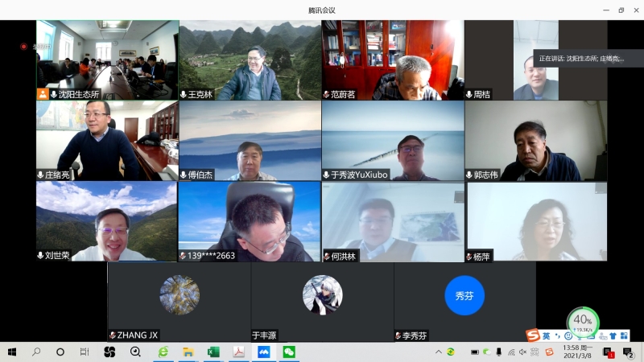Open the Windows notification center
The width and height of the screenshot is (644, 362).
click(629, 352)
